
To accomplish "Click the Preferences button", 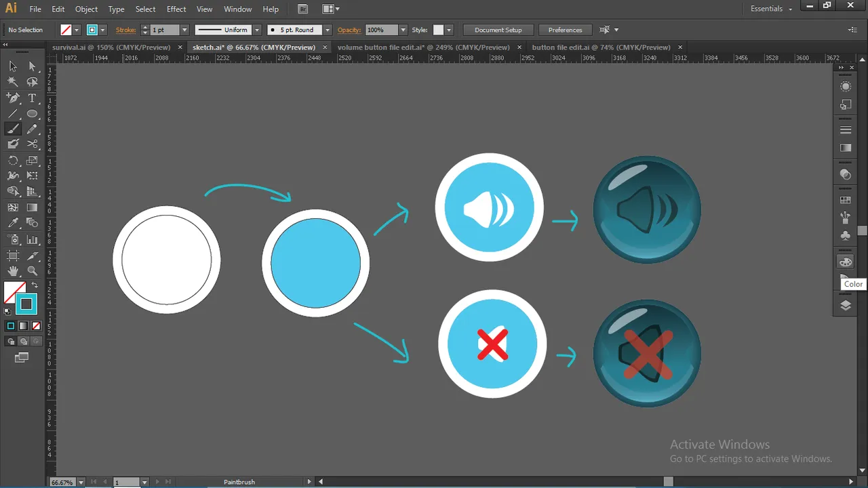I will [565, 30].
